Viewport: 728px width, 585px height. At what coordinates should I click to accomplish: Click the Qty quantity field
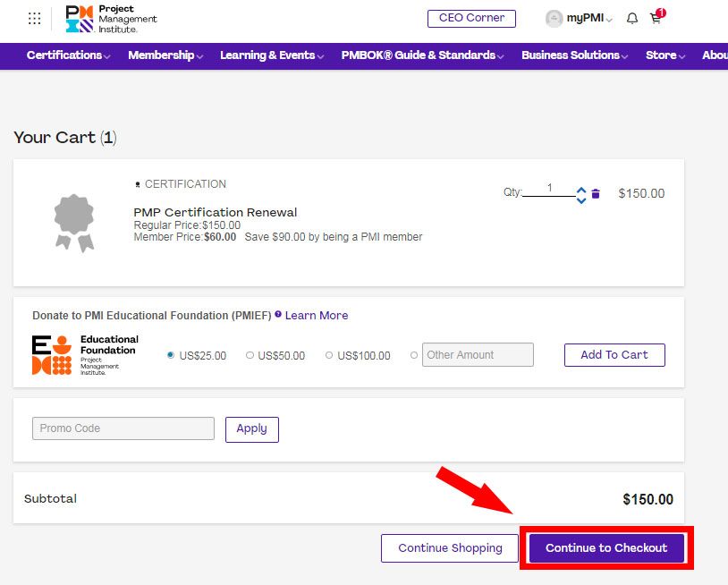[549, 189]
